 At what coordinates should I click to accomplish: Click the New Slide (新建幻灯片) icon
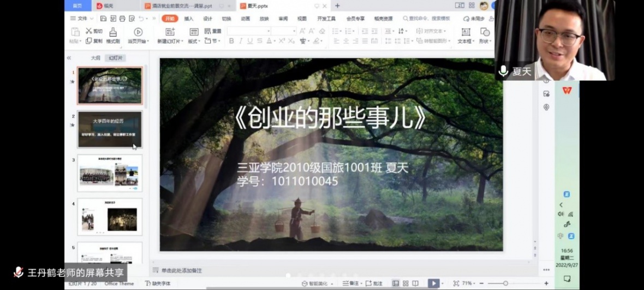point(170,32)
